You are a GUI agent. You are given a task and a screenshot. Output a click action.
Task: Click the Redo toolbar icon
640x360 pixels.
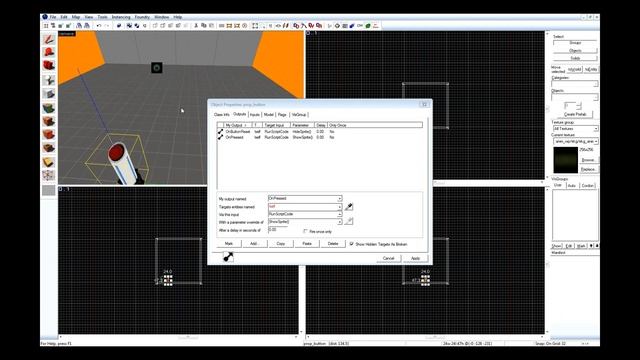107,26
